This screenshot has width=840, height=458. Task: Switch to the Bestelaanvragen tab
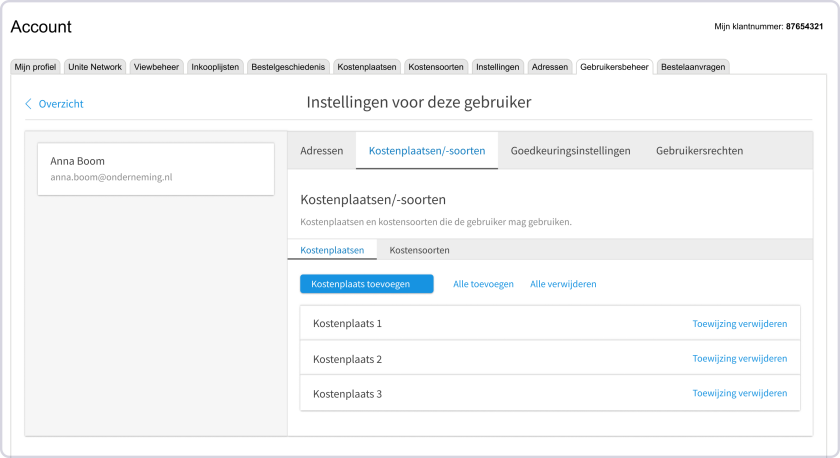pyautogui.click(x=693, y=67)
